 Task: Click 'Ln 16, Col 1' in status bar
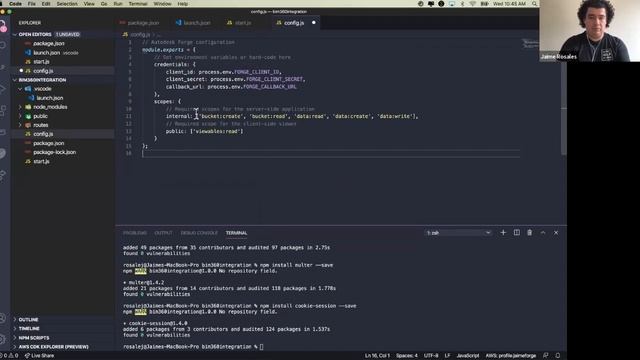click(377, 356)
